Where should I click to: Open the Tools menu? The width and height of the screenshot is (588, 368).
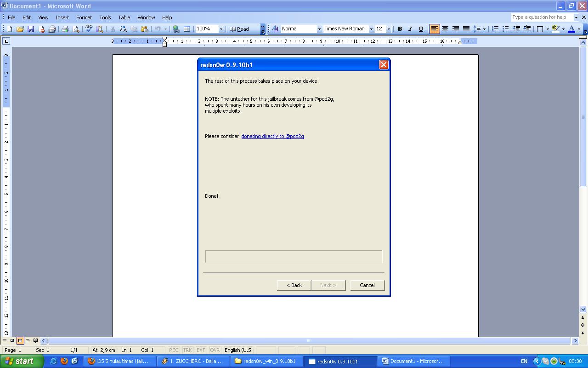tap(105, 17)
